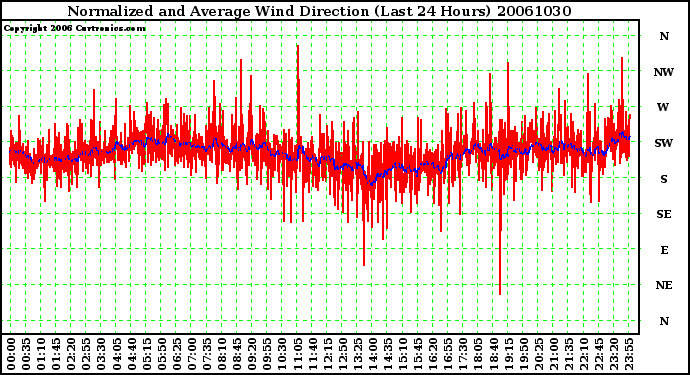The image size is (690, 375).
Task: Click the 03:30 time label
Action: click(101, 354)
